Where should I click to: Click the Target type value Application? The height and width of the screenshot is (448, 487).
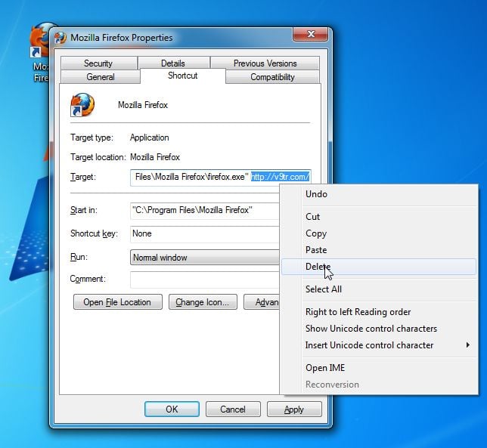point(150,137)
